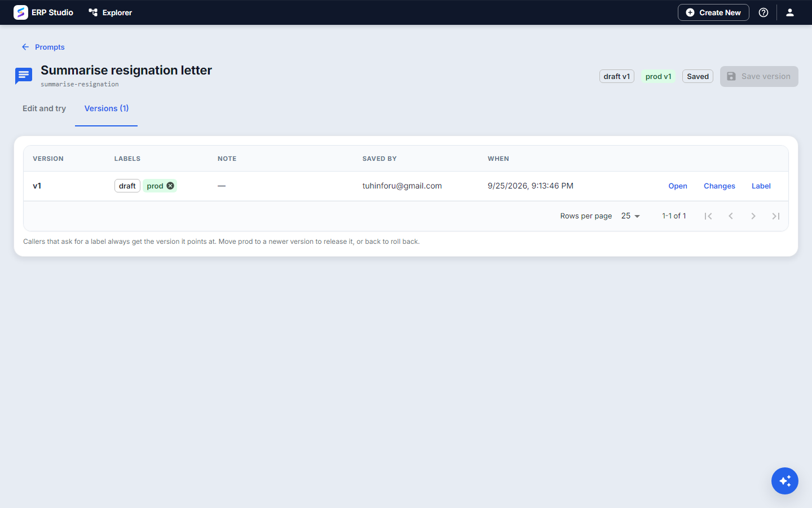Viewport: 812px width, 508px height.
Task: Open the user account profile icon
Action: click(790, 12)
